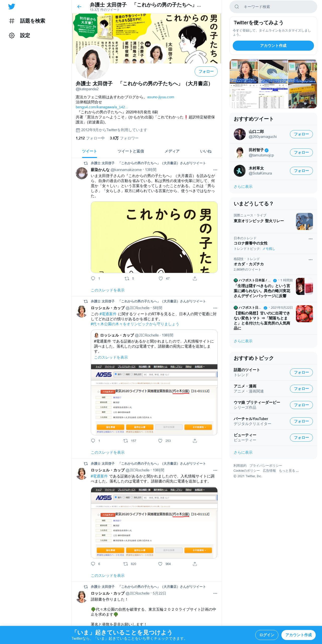Switch to ツイートと返信 tab
322x644 pixels.
(x=131, y=151)
